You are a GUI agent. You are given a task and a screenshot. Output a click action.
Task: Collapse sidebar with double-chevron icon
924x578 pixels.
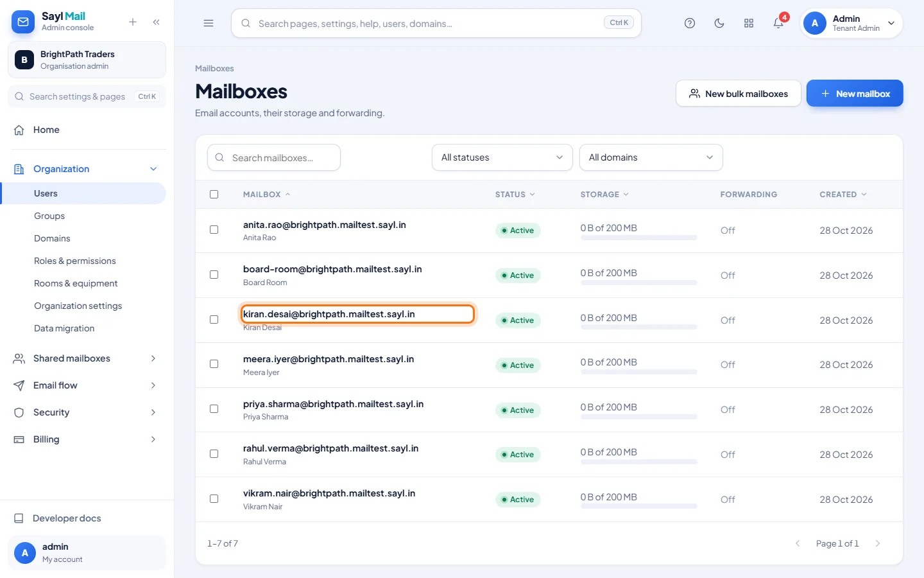[157, 22]
